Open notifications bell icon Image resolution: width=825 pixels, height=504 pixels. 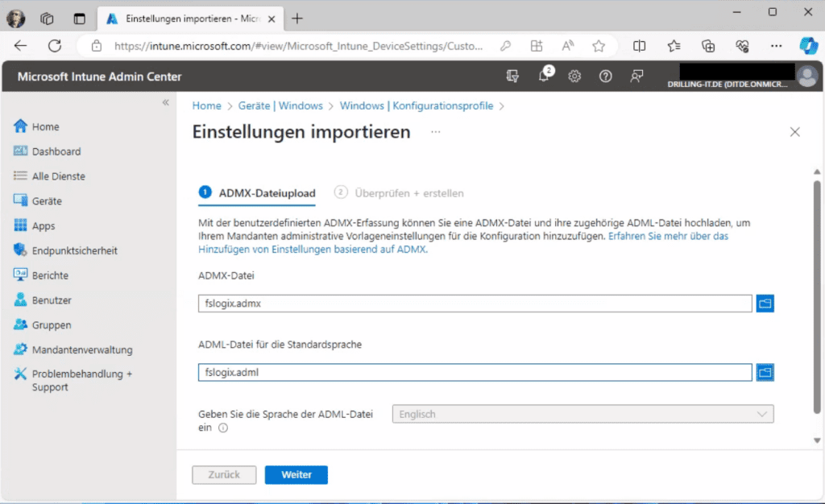(544, 76)
